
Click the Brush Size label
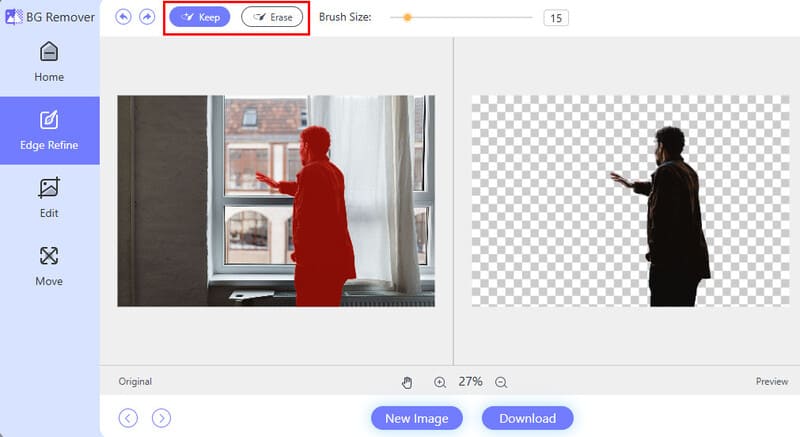(x=345, y=17)
